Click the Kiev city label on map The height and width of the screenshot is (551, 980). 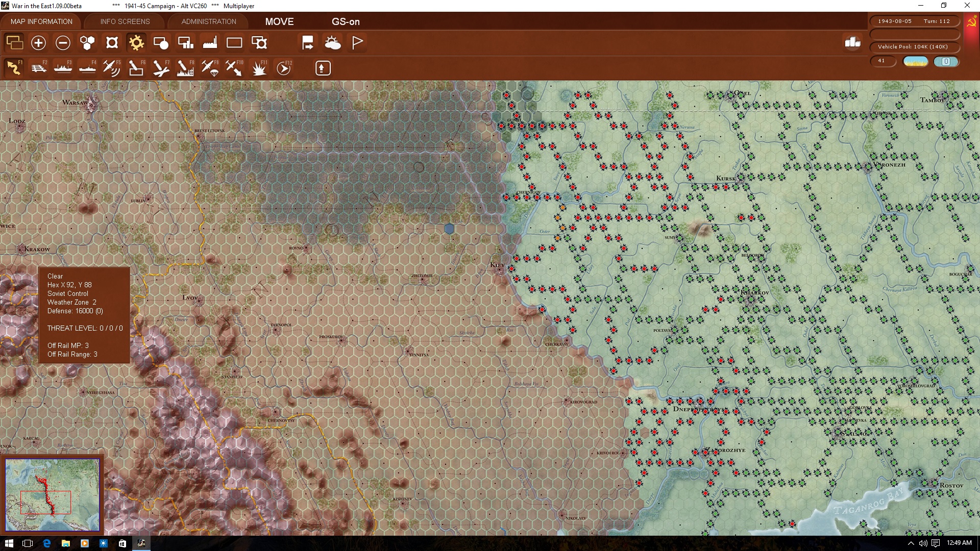[497, 265]
